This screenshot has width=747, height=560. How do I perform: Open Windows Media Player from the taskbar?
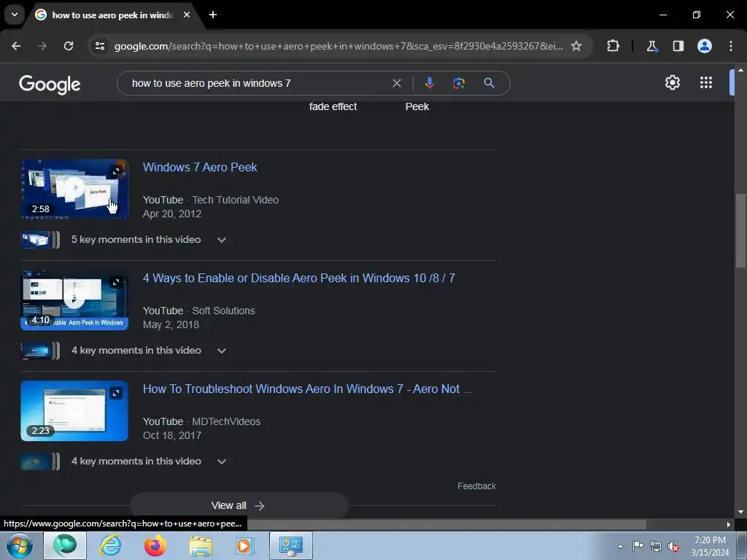coord(246,545)
